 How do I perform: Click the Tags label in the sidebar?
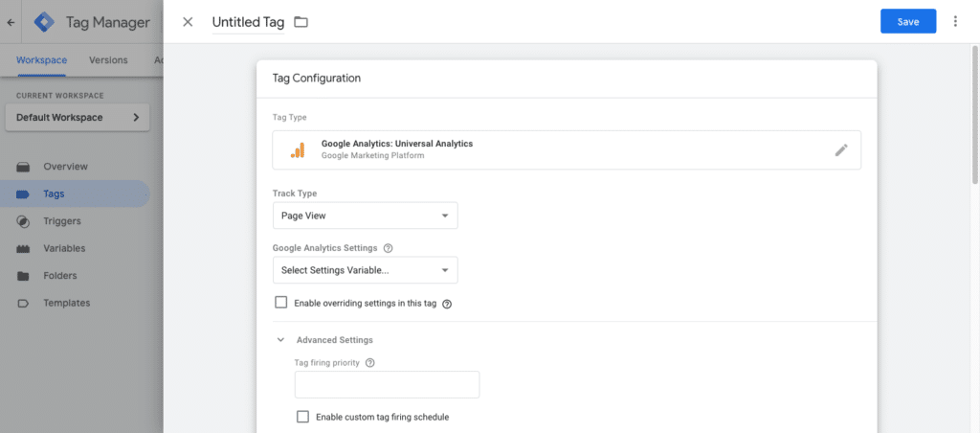click(x=54, y=194)
